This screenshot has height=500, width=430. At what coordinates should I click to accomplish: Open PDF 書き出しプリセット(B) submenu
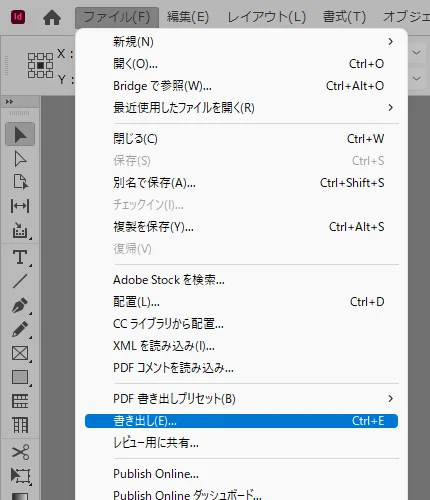click(x=241, y=399)
